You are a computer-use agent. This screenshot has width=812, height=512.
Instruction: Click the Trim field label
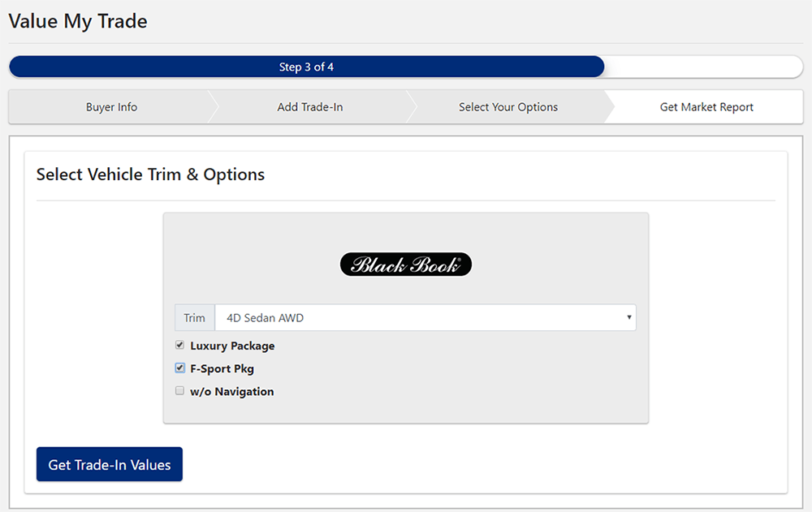pyautogui.click(x=194, y=317)
